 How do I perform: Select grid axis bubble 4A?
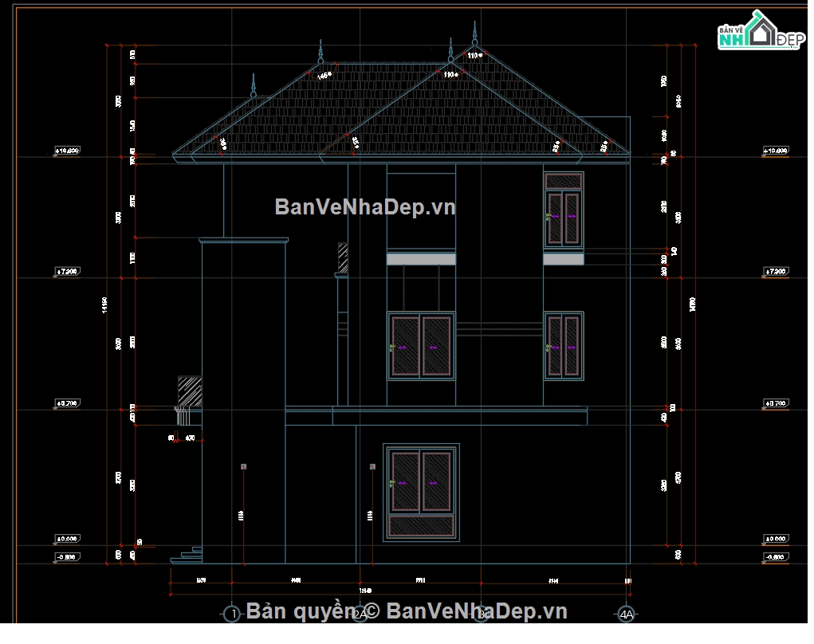(x=627, y=614)
